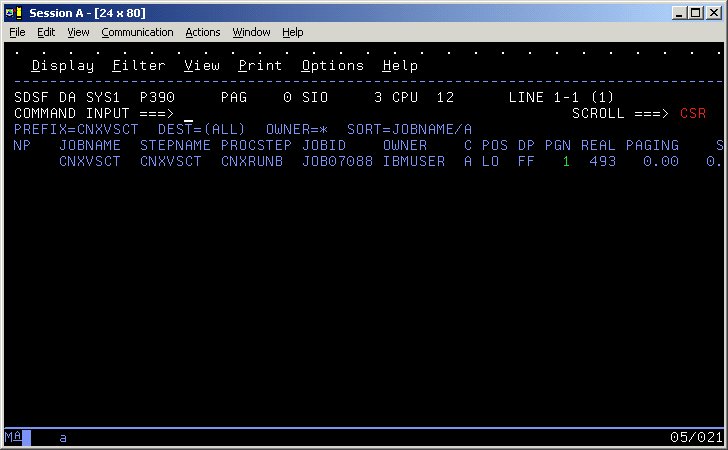728x450 pixels.
Task: Click the JOBNAME column header
Action: tap(89, 146)
